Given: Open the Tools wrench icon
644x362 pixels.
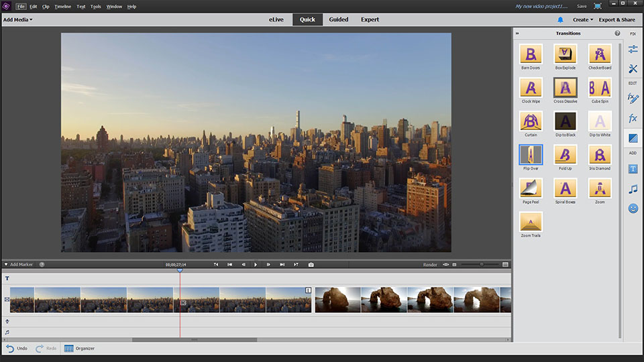Looking at the screenshot, I should 633,69.
